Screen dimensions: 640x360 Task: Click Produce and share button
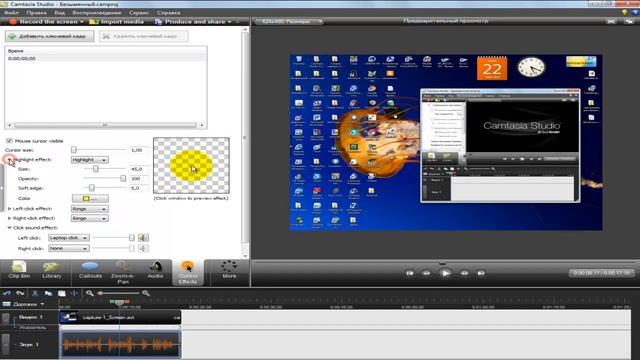point(191,22)
